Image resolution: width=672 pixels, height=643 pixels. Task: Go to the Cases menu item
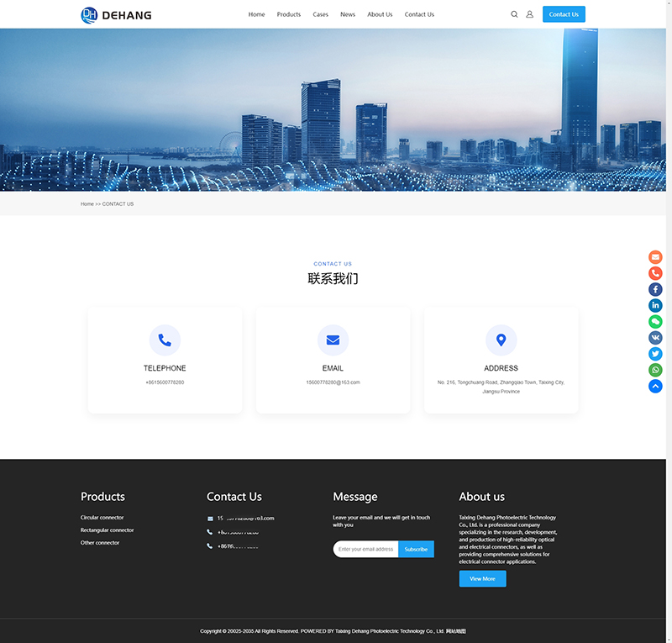click(x=320, y=14)
